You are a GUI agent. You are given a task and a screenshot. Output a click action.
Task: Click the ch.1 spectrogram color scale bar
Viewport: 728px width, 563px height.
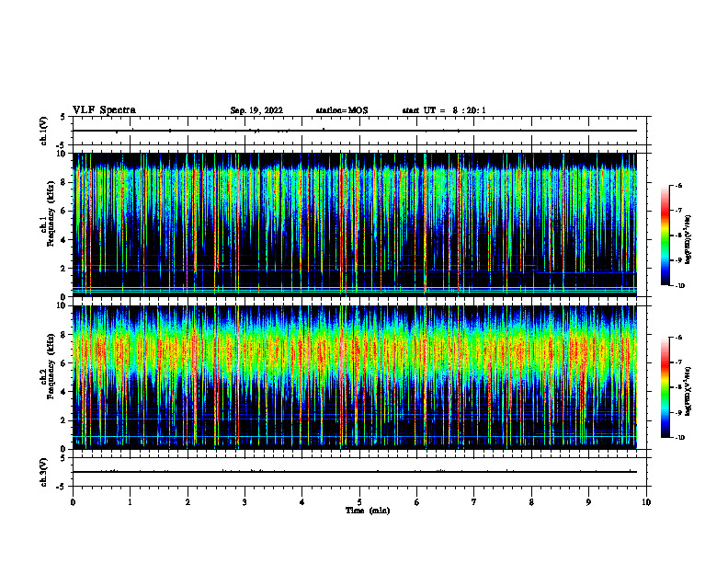[665, 236]
